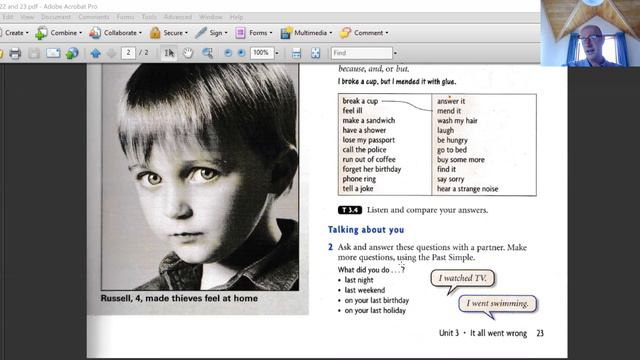Click the Combine files icon

41,33
